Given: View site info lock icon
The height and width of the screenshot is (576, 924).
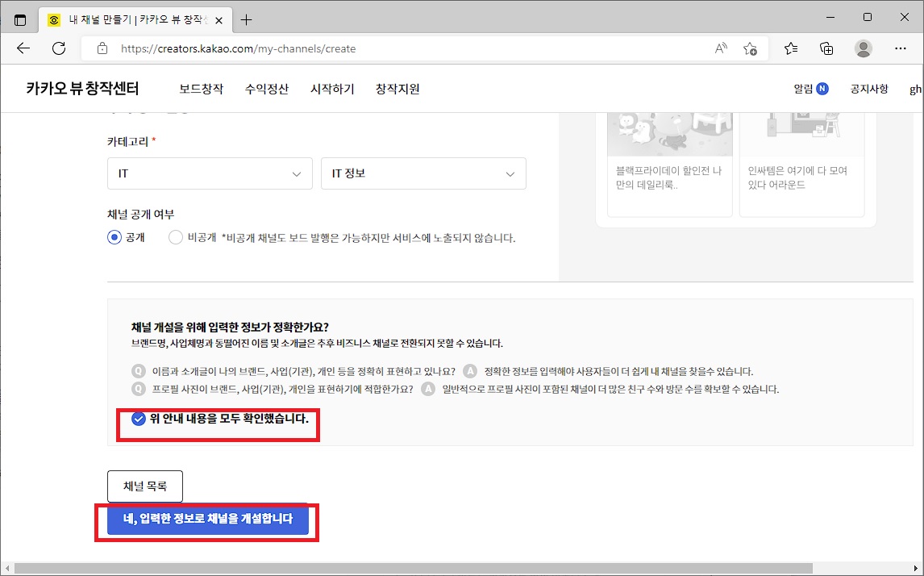Looking at the screenshot, I should (x=102, y=48).
